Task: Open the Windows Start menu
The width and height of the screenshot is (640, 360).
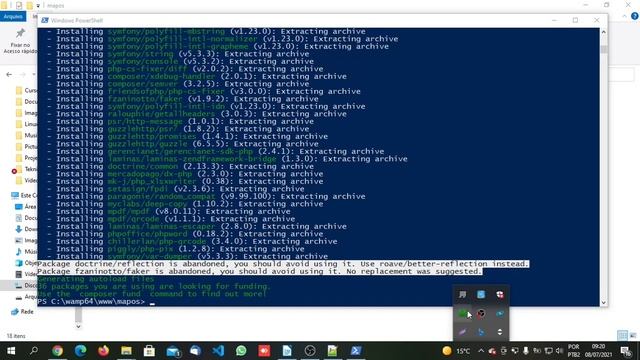Action: pyautogui.click(x=11, y=351)
